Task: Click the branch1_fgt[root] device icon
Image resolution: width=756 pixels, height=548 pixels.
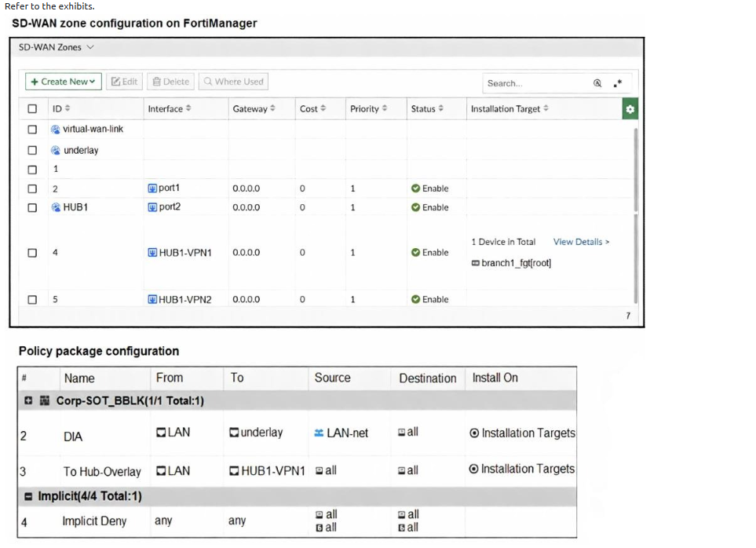Action: pos(476,263)
